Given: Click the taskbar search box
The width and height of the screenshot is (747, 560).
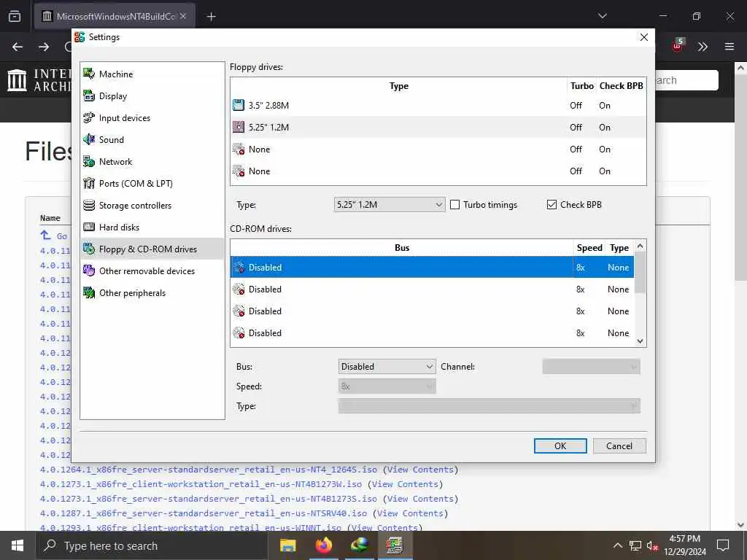Looking at the screenshot, I should [152, 545].
